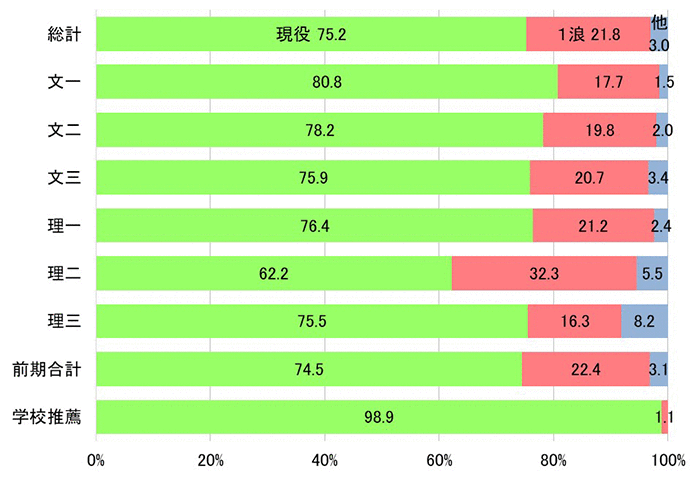Click the 文二 red segment 19.8

click(x=600, y=130)
